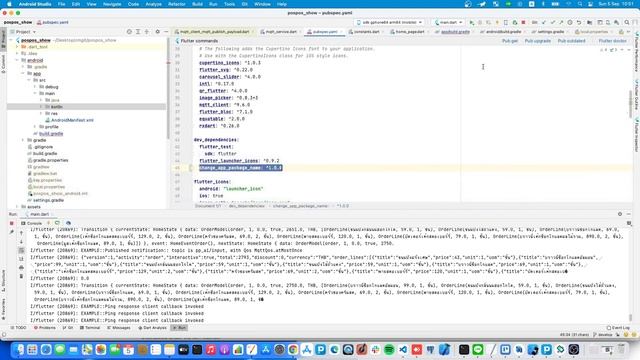Click the print icon in console gutter
The height and width of the screenshot is (360, 640).
click(x=22, y=267)
